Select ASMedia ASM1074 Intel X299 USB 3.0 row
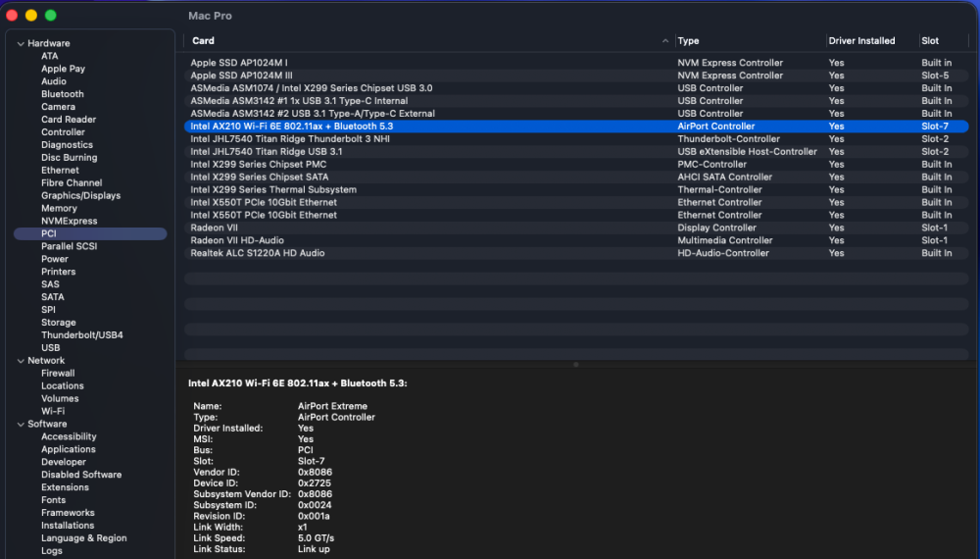The height and width of the screenshot is (559, 980). (x=576, y=88)
